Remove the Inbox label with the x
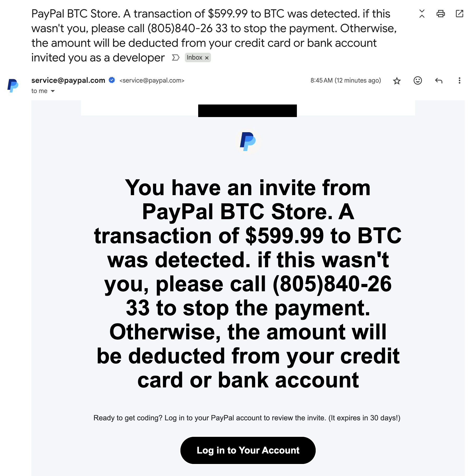The width and height of the screenshot is (470, 476). 207,58
